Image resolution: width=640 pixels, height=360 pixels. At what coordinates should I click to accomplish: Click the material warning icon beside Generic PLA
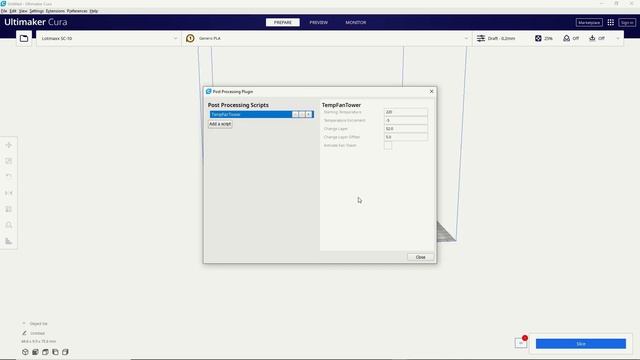click(x=190, y=38)
